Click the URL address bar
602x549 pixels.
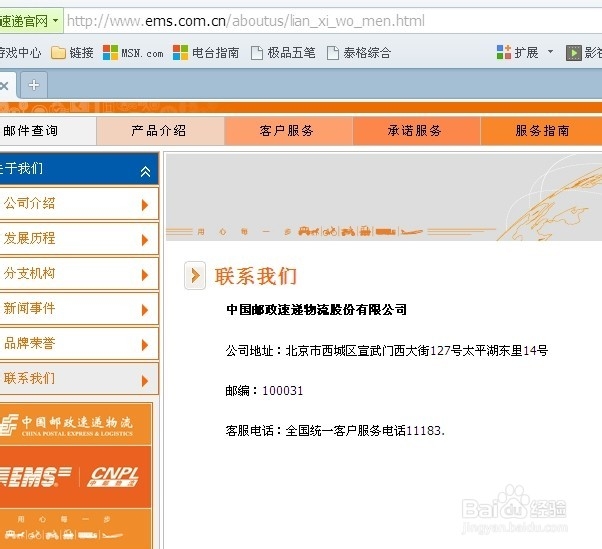[332, 21]
